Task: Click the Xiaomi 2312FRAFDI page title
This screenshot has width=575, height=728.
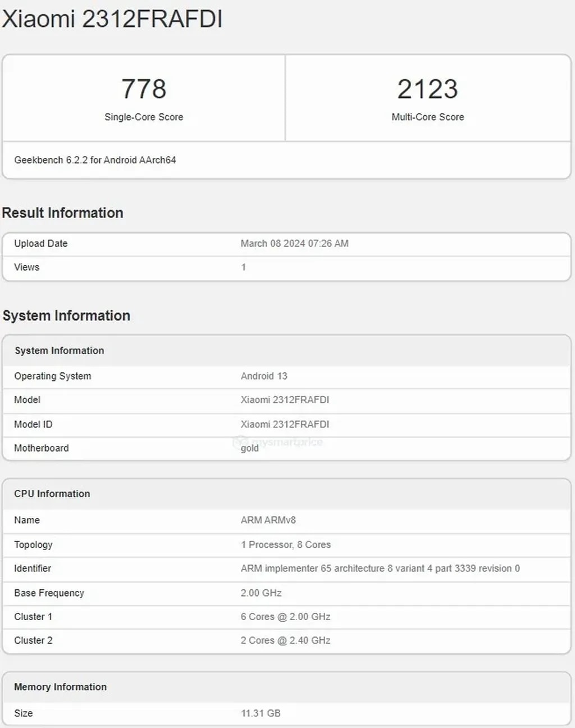Action: point(112,19)
